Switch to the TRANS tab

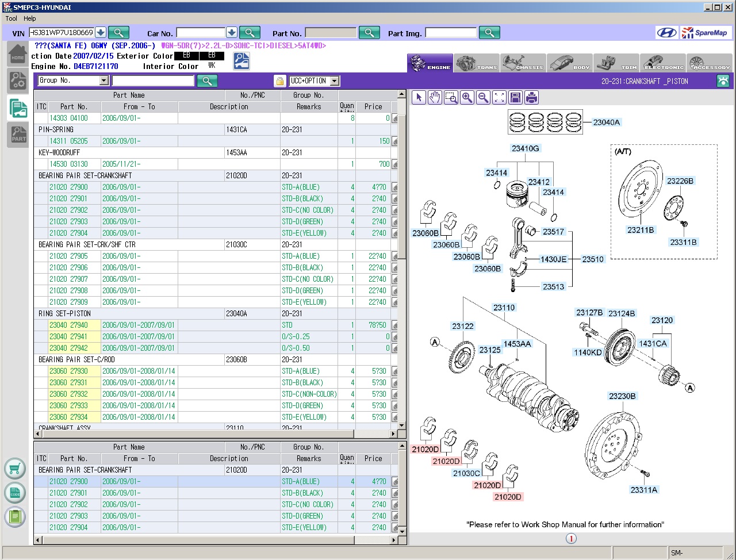click(477, 63)
